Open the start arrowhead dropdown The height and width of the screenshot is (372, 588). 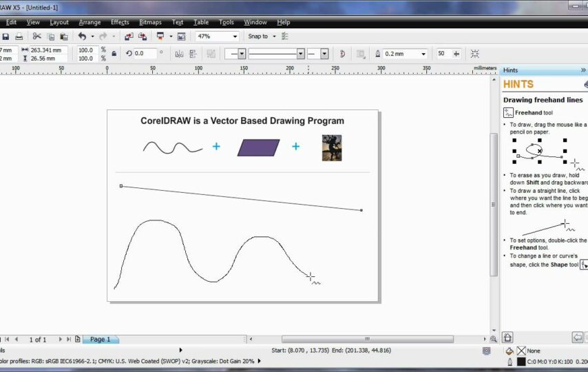[x=242, y=54]
